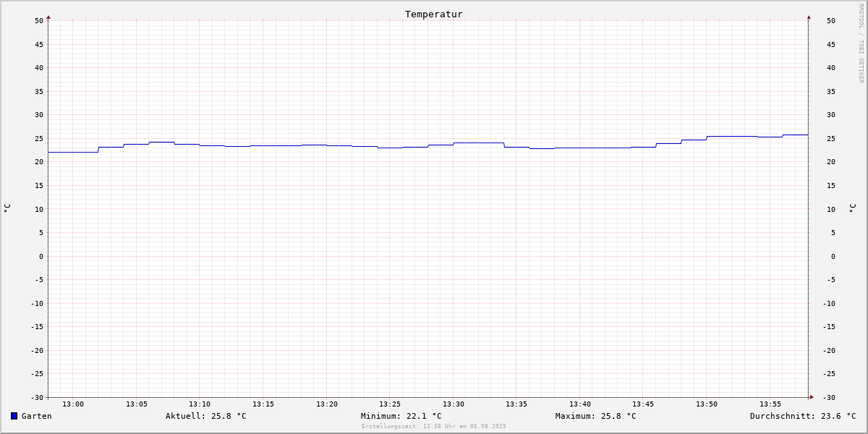This screenshot has width=868, height=434.
Task: Click the 25 label on the right temperature axis
Action: click(831, 139)
